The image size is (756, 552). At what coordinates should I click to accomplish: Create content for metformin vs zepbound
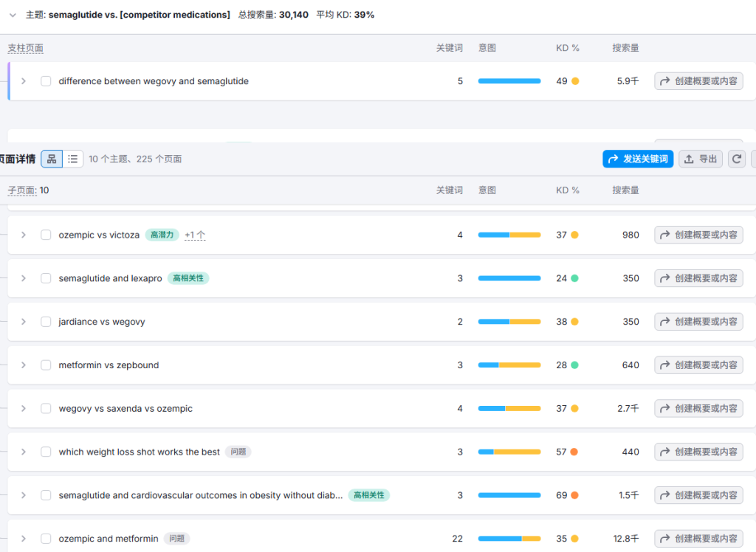click(698, 365)
